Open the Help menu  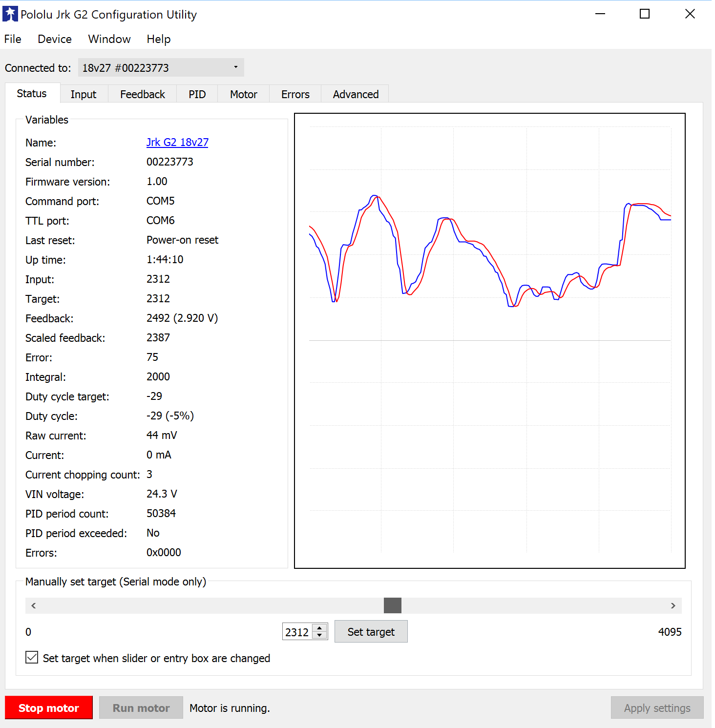click(x=158, y=39)
